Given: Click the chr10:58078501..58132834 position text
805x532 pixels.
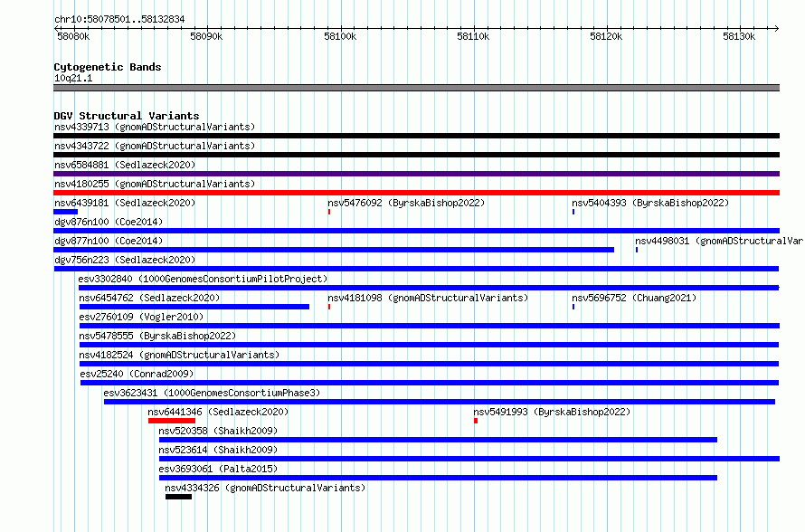Looking at the screenshot, I should (119, 19).
